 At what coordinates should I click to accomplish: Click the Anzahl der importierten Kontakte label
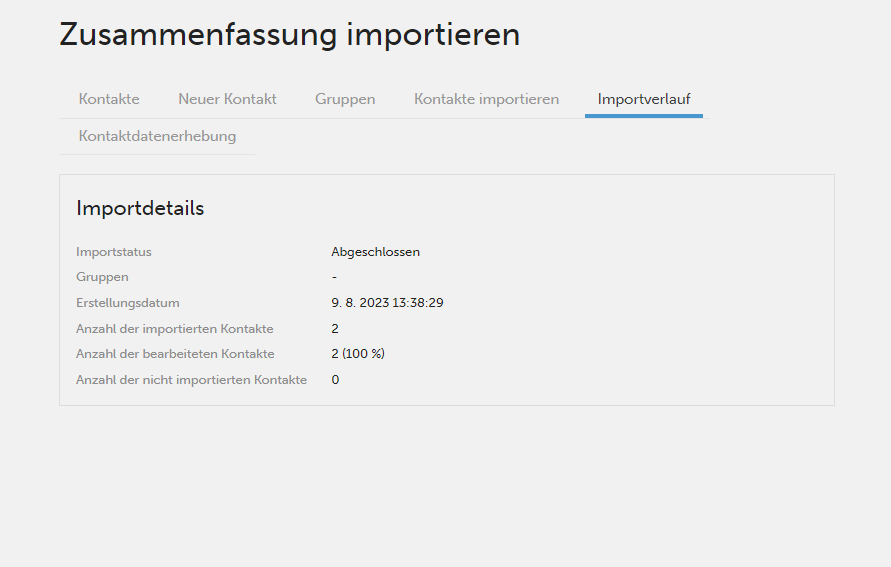click(x=174, y=329)
